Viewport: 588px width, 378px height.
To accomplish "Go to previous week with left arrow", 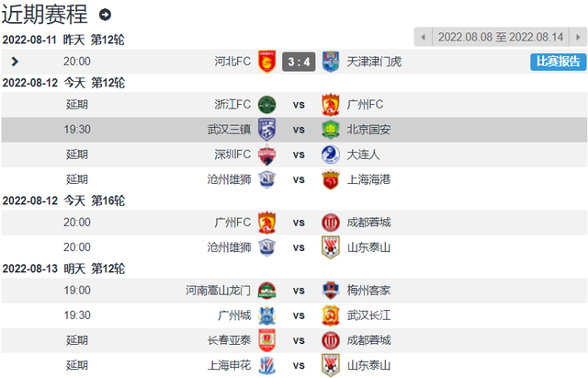I will point(423,37).
